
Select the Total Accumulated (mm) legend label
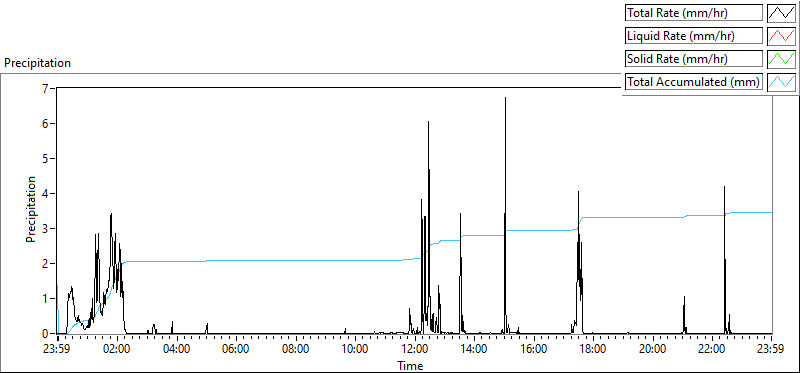pos(694,82)
